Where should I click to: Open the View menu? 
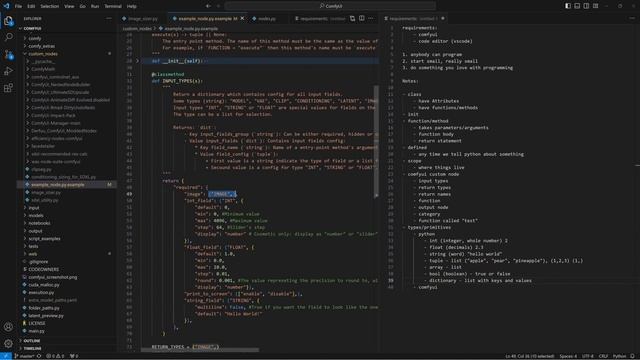click(x=69, y=6)
